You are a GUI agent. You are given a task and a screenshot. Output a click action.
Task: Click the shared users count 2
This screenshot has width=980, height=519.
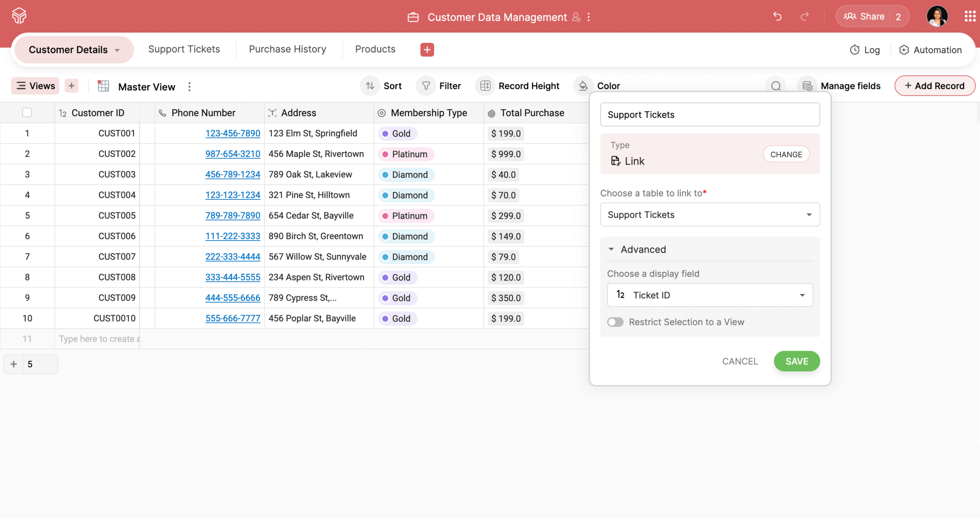coord(898,16)
